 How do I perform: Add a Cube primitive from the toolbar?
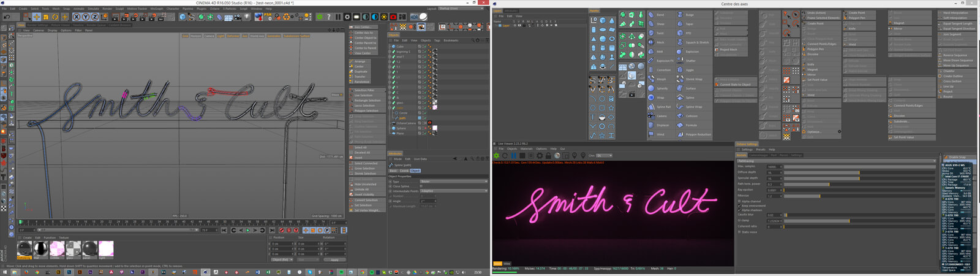click(x=183, y=17)
